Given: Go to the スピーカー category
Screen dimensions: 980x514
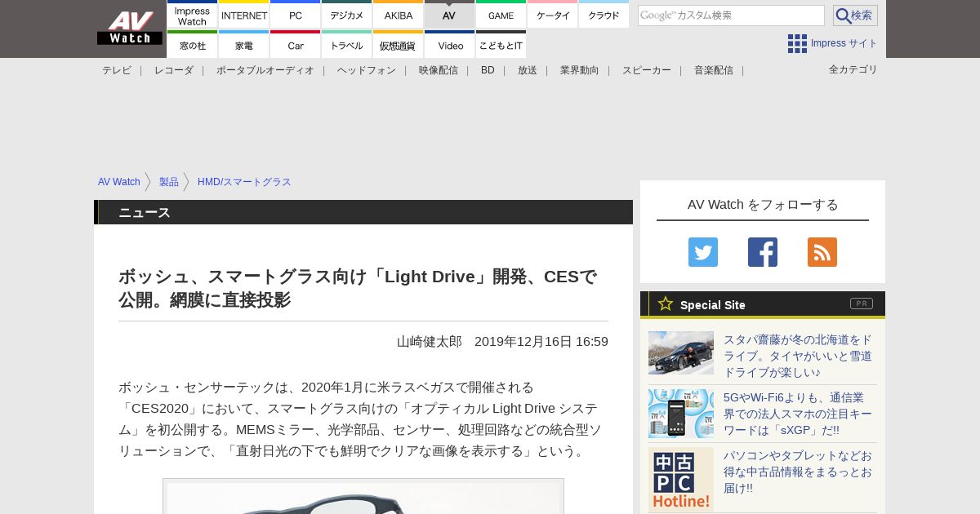Looking at the screenshot, I should [647, 70].
